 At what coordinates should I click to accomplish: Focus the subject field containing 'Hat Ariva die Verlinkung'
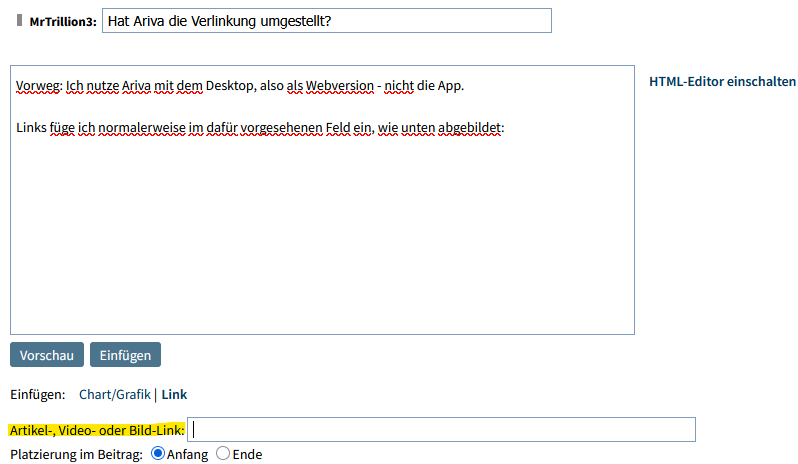coord(326,21)
